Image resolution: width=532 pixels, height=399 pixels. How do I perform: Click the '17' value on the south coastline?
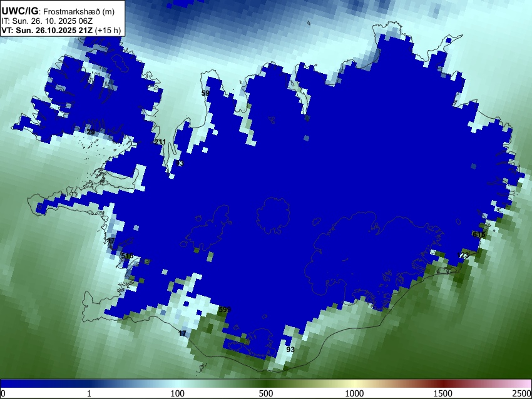pos(182,333)
